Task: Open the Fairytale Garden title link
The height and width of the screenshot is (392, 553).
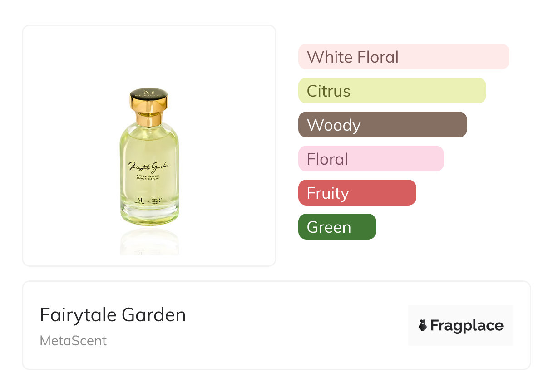Action: [x=113, y=314]
